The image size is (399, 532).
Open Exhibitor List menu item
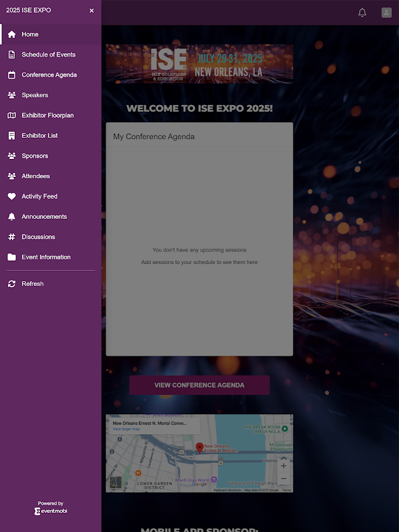pos(51,136)
